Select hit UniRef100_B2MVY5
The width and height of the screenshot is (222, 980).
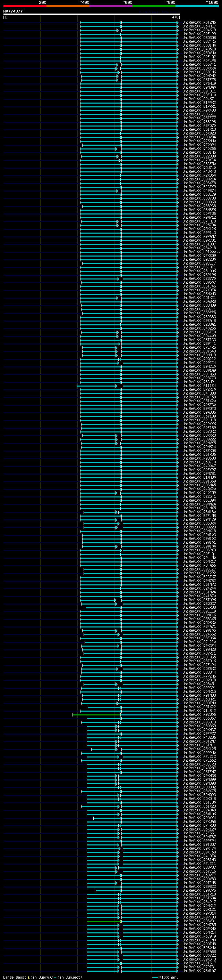coord(199,443)
